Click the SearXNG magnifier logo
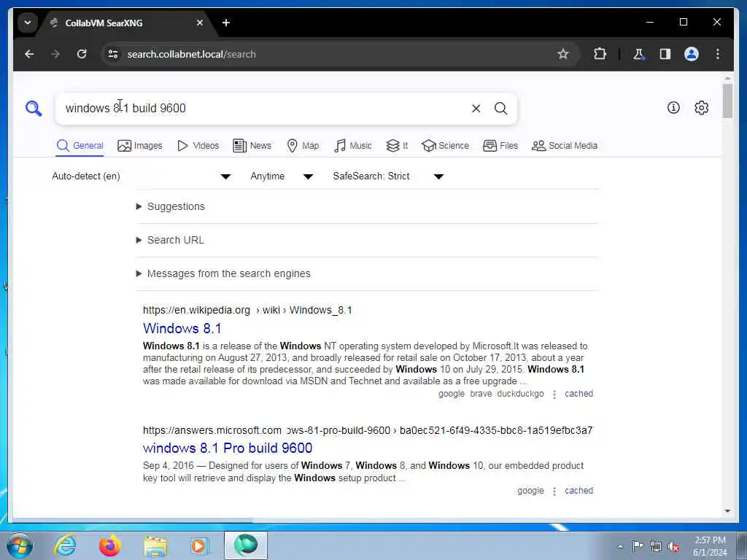This screenshot has width=747, height=560. click(34, 109)
